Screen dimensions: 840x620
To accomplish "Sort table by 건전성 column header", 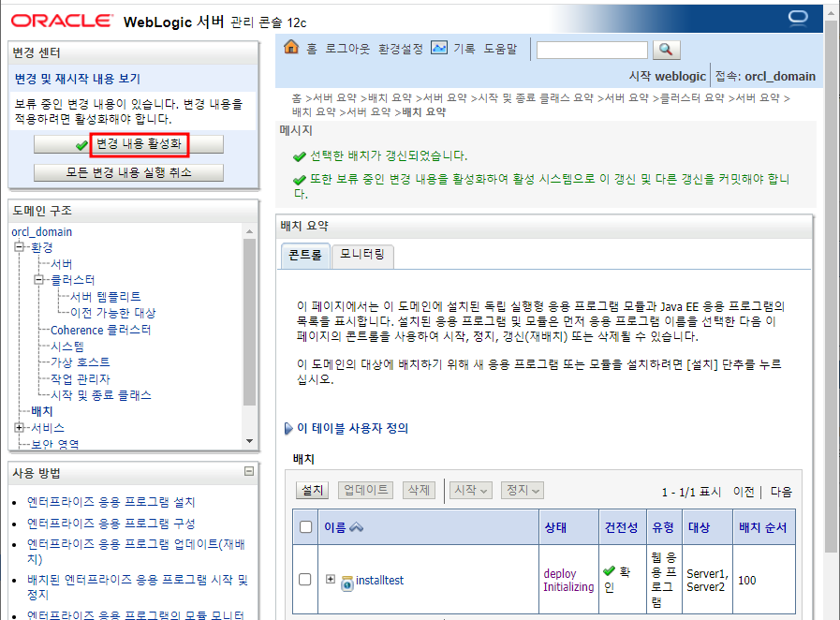I will click(x=622, y=527).
